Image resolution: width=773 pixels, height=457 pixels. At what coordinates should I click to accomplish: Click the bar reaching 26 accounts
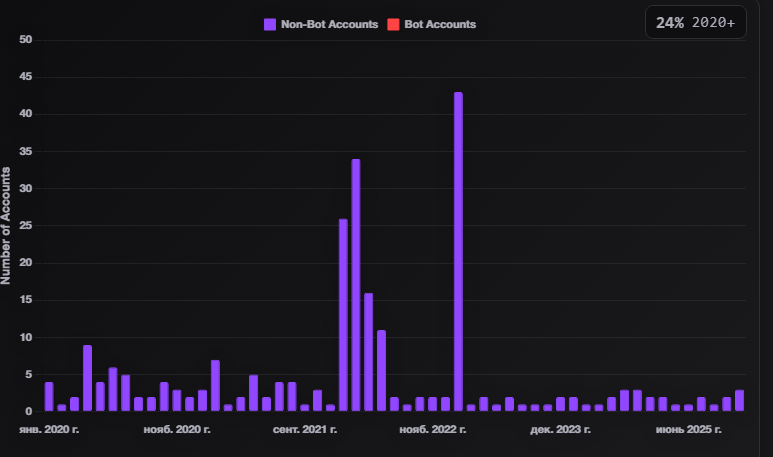click(343, 315)
